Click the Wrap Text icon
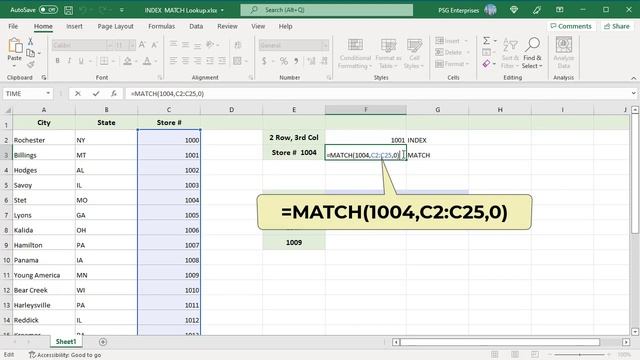Image resolution: width=640 pixels, height=360 pixels. pyautogui.click(x=238, y=45)
